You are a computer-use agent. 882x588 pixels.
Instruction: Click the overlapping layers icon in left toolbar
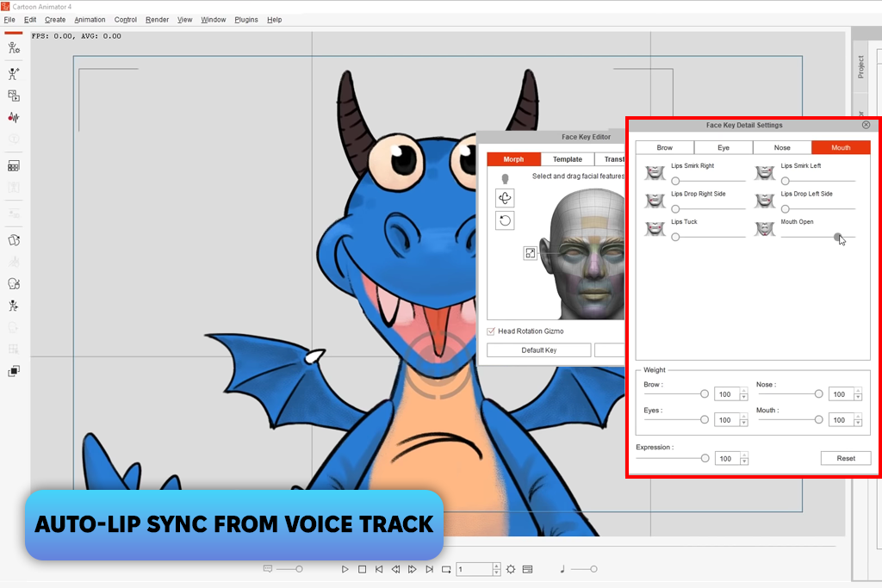click(x=14, y=371)
